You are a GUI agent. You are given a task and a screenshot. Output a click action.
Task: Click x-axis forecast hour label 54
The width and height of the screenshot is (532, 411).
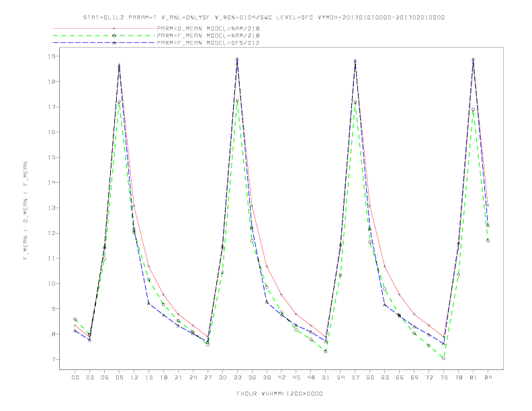tap(341, 377)
